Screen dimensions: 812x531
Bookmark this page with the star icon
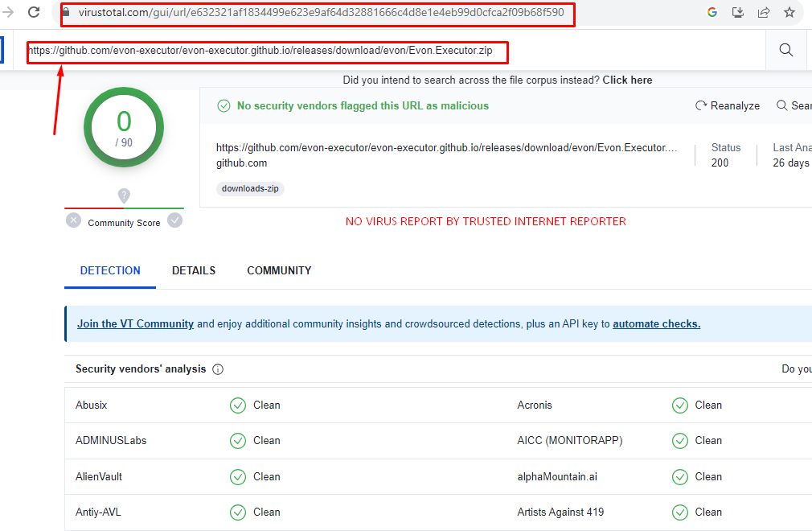click(789, 12)
